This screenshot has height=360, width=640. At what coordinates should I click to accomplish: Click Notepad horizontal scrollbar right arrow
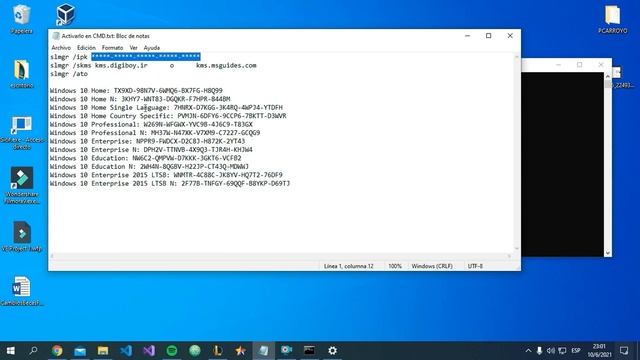509,256
